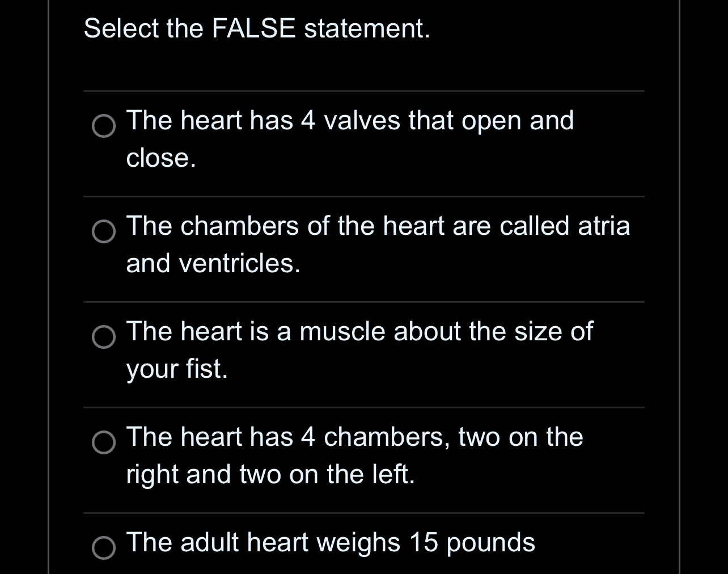728x574 pixels.
Task: Select the radio button for the 15 pounds statement
Action: (104, 549)
